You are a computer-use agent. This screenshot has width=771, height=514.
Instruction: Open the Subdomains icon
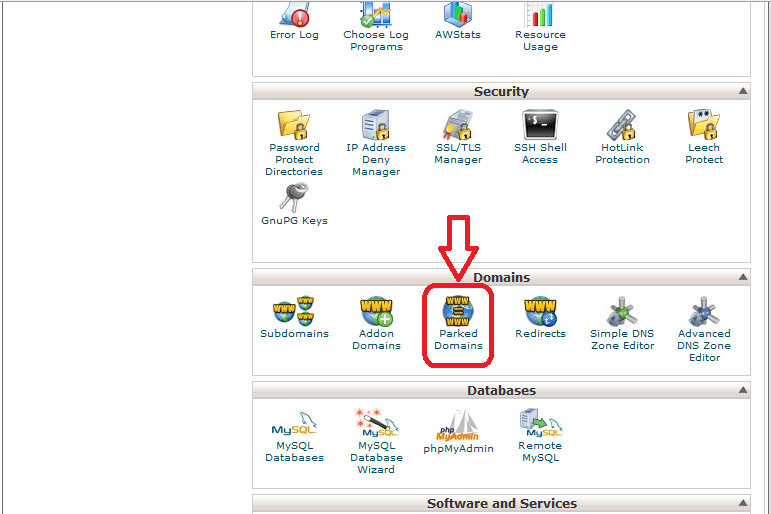(294, 313)
